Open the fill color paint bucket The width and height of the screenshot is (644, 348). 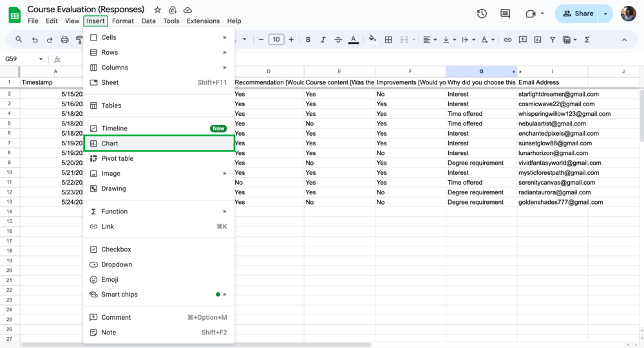[372, 40]
